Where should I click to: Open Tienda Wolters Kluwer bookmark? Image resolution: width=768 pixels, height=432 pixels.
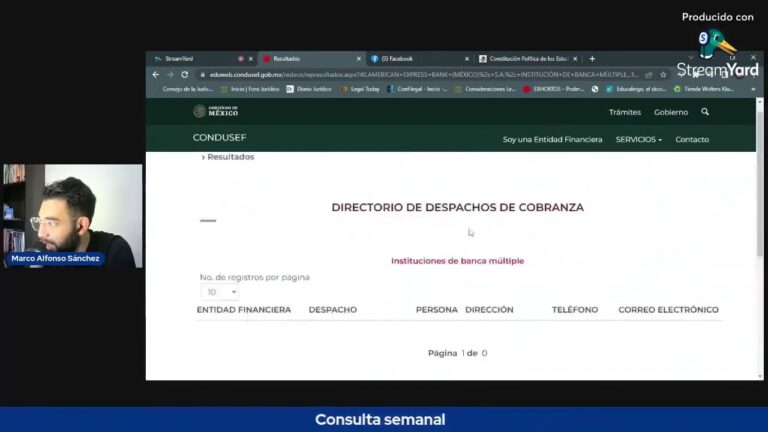click(704, 89)
